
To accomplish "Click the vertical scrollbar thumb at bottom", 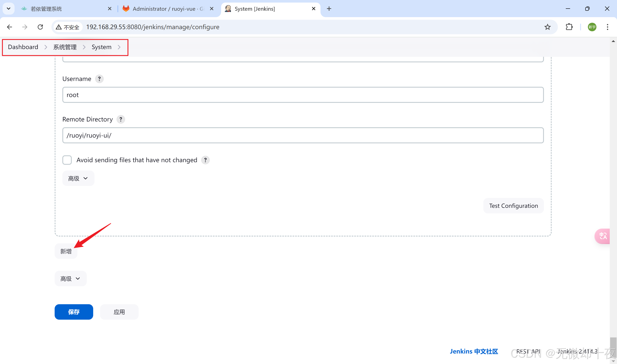I will 613,347.
